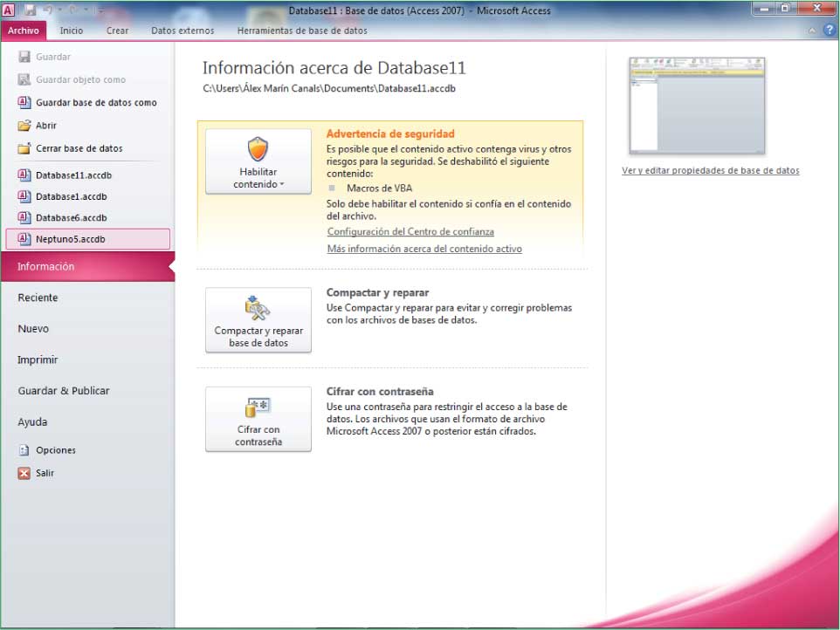Click the save icon in quick access toolbar

(30, 10)
